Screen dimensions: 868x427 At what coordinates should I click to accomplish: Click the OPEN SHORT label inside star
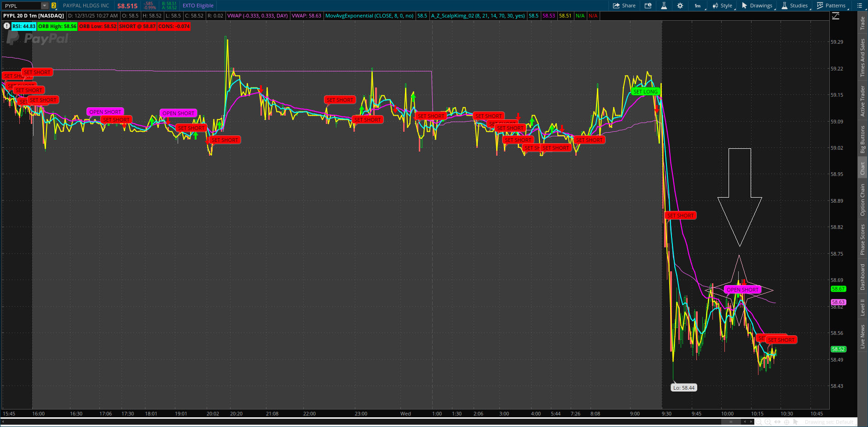point(742,290)
